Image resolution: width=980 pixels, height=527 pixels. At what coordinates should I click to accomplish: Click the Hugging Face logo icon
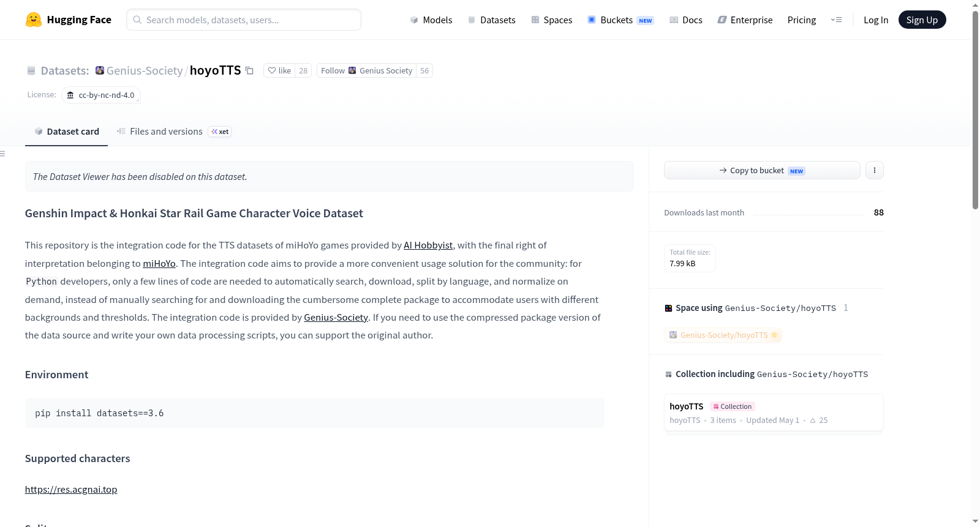[x=34, y=20]
